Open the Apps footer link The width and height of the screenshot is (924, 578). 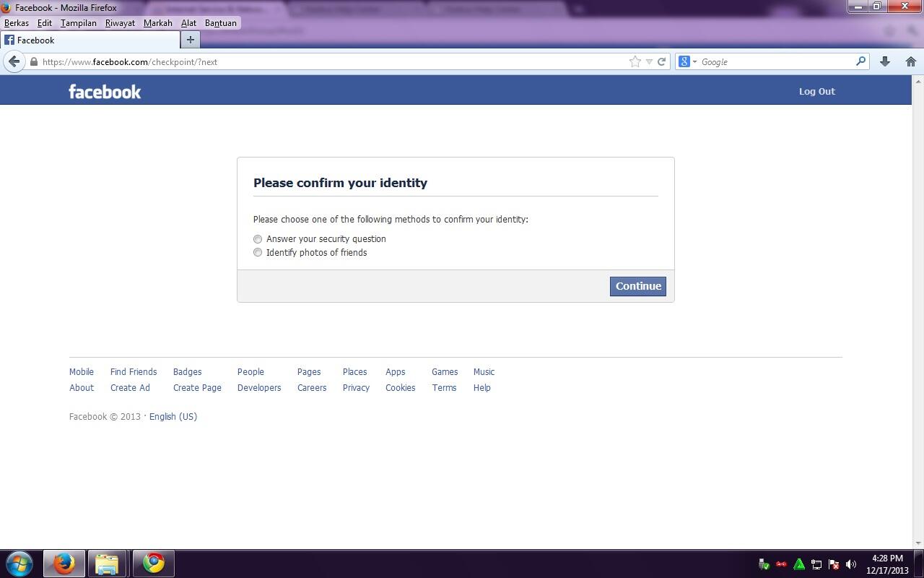[x=396, y=372]
